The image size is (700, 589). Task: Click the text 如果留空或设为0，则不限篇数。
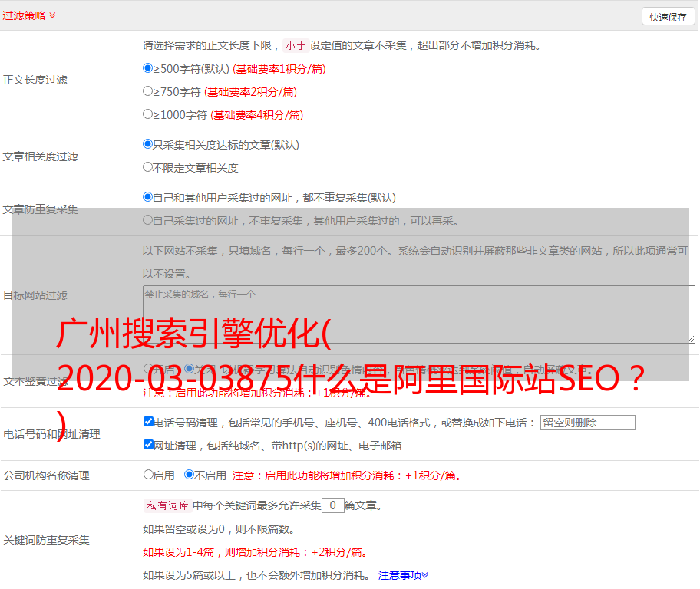220,529
